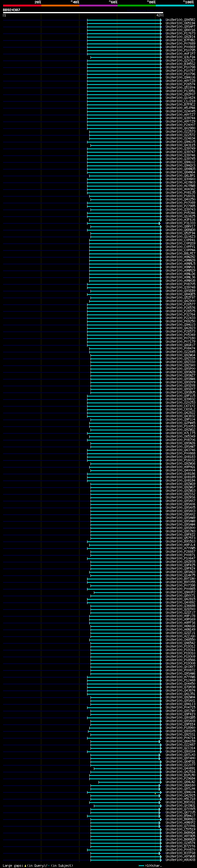Click the white query sequence ruler bar
Viewport: 197px width, 868px height.
coord(83,12)
